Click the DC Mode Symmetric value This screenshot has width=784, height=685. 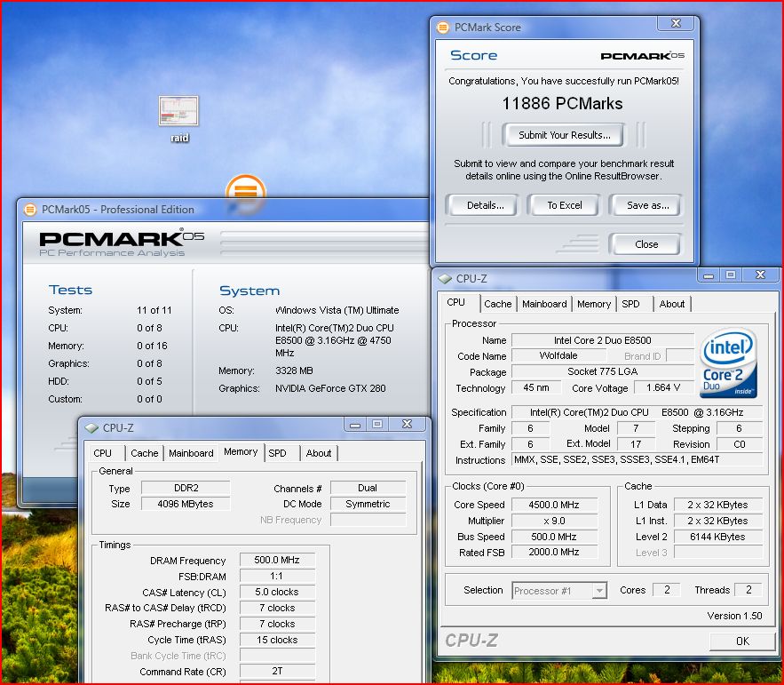coord(368,504)
